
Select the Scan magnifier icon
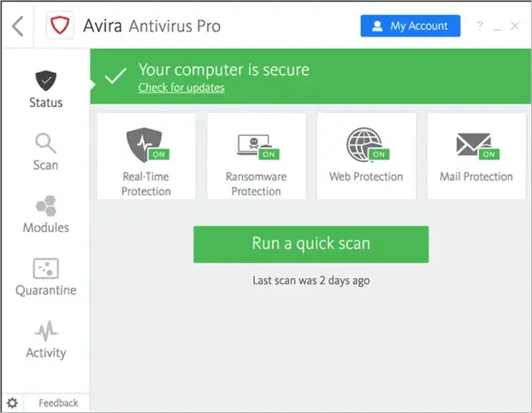(46, 143)
